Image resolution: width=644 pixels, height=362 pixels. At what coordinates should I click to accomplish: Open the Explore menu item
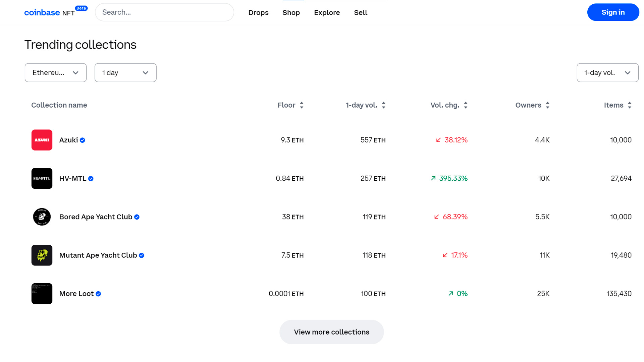(x=327, y=12)
